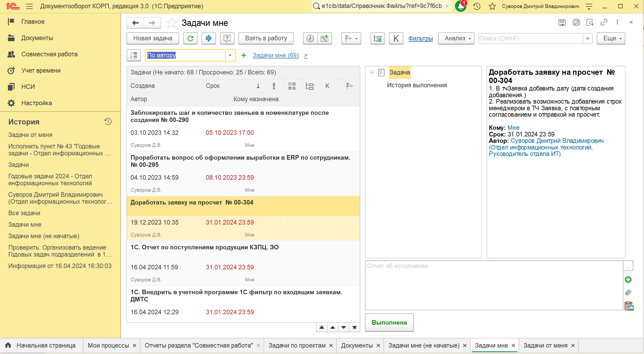Screen dimensions: 644x354
Task: Close the Документы tab
Action: 378,345
